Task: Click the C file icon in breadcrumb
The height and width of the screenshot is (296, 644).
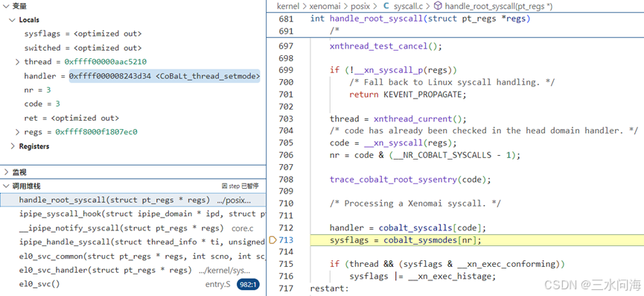Action: pos(386,6)
